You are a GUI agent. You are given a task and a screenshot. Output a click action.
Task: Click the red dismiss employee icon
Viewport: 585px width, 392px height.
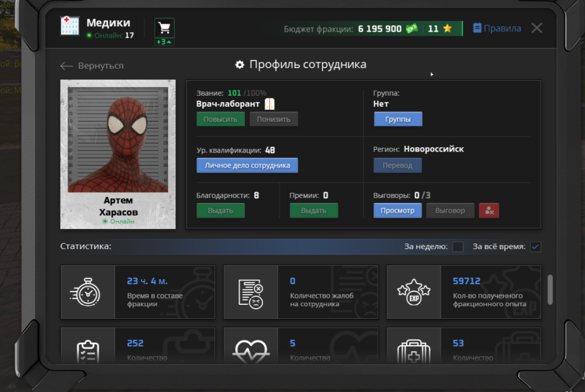click(489, 211)
